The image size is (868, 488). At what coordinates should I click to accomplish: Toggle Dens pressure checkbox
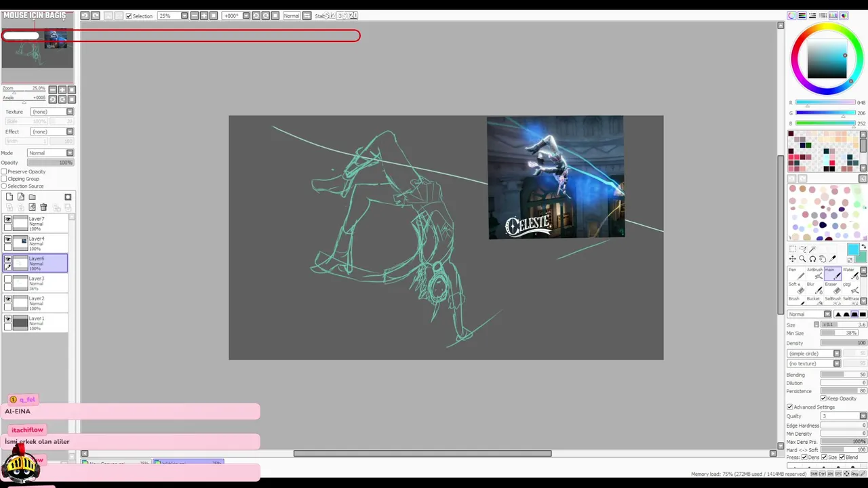point(804,457)
